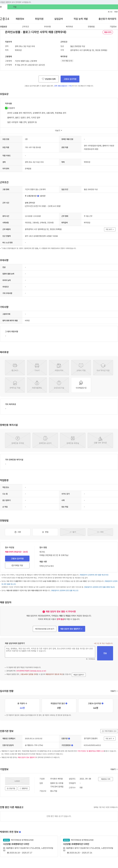The width and height of the screenshot is (118, 868).
Task: Open the 채용절차의 공정화에 관한 법률 제4조의3 link
Action: [94, 575]
